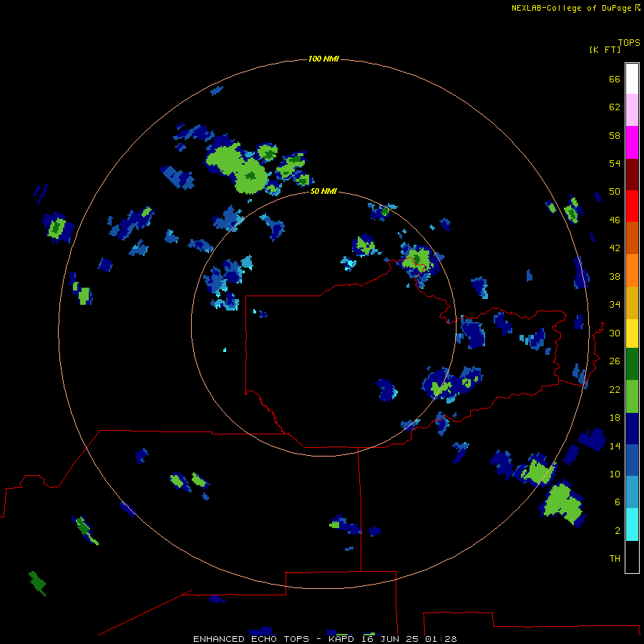
Task: Click the legend value '26'
Action: [x=615, y=361]
